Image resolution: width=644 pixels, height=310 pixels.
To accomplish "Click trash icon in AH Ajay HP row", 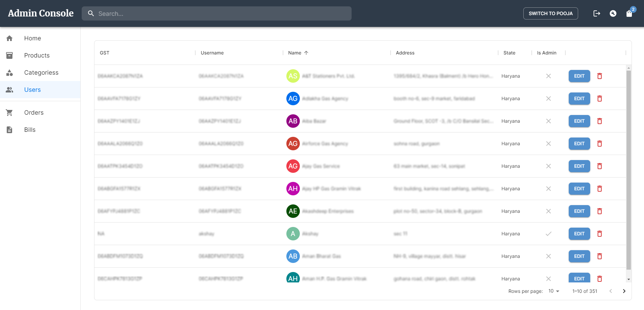I will [x=600, y=189].
